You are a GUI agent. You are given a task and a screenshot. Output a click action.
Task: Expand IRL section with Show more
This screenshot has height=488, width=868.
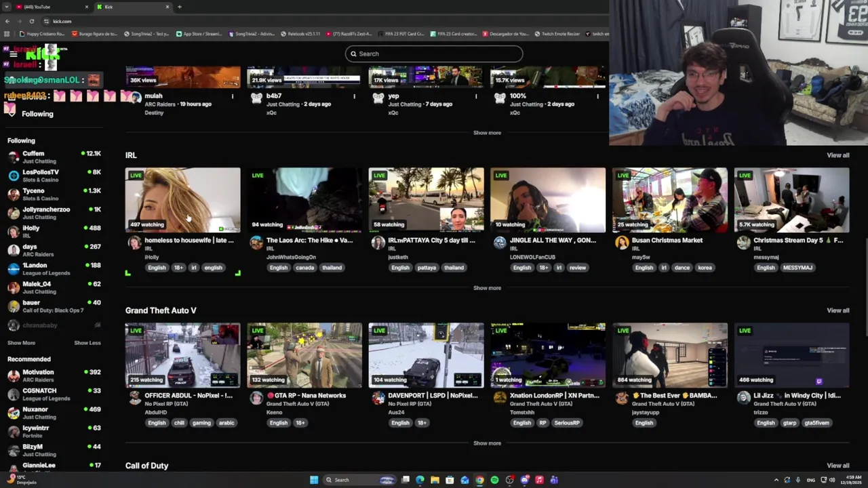point(487,288)
